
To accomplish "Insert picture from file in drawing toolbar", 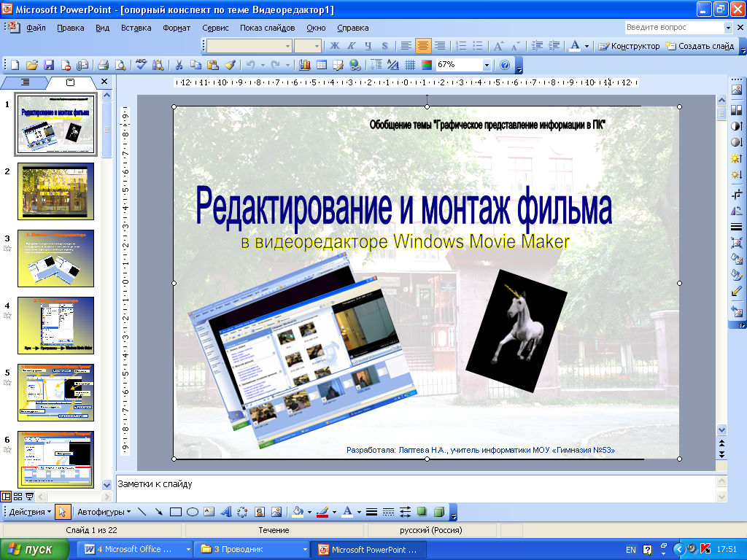I will tap(276, 512).
